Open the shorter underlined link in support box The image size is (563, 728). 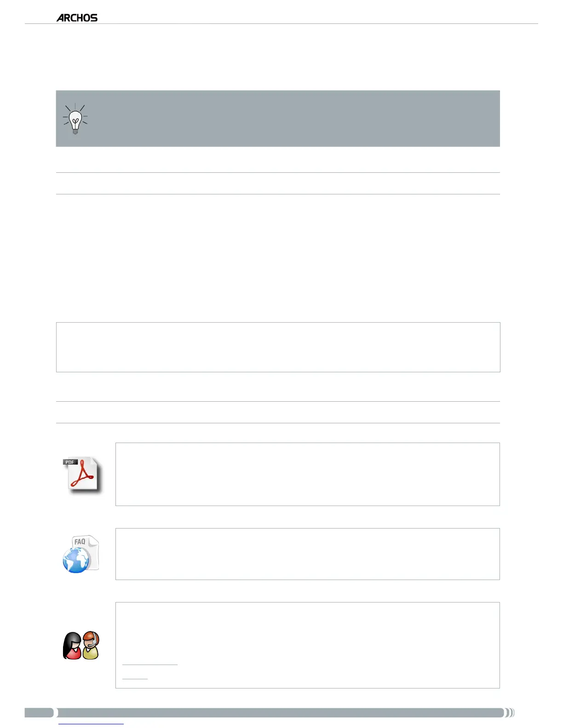pyautogui.click(x=135, y=678)
